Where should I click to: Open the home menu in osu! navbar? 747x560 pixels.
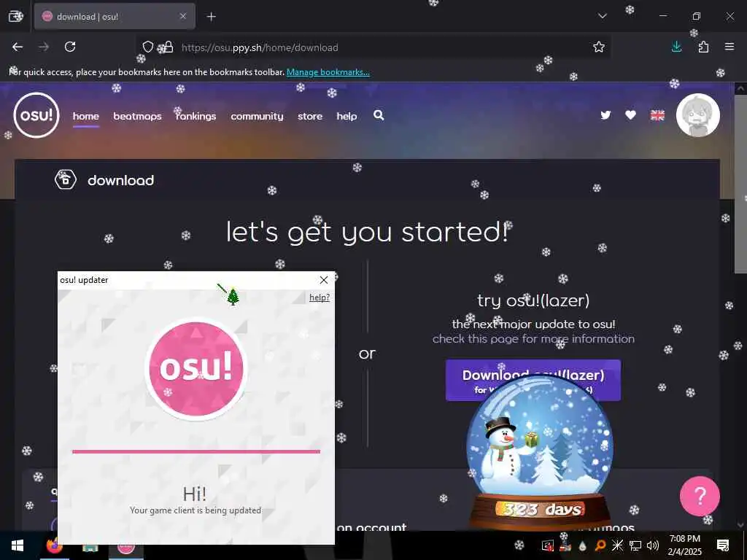coord(86,116)
